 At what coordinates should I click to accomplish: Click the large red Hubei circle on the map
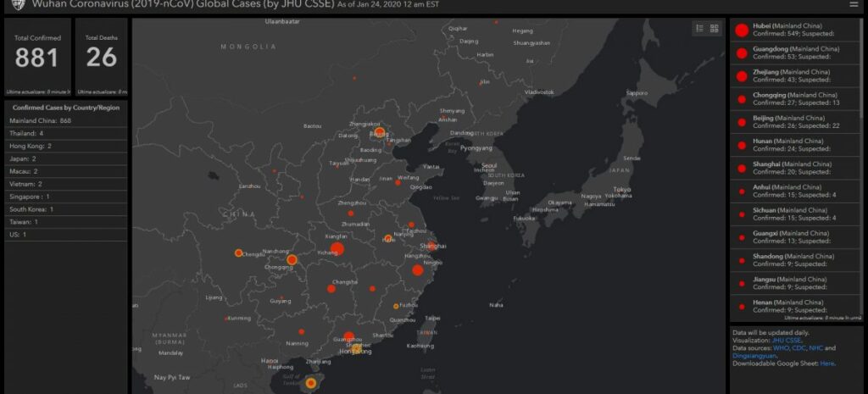pos(337,248)
